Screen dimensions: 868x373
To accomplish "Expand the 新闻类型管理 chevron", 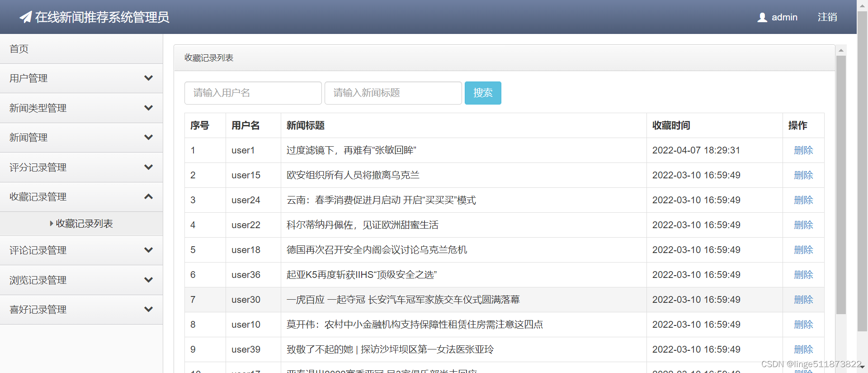I will [148, 108].
